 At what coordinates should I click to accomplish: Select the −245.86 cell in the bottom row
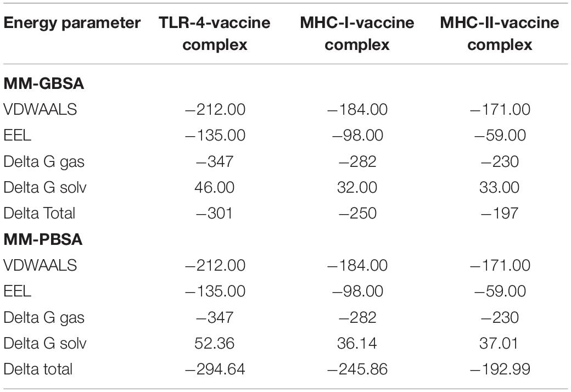point(357,369)
